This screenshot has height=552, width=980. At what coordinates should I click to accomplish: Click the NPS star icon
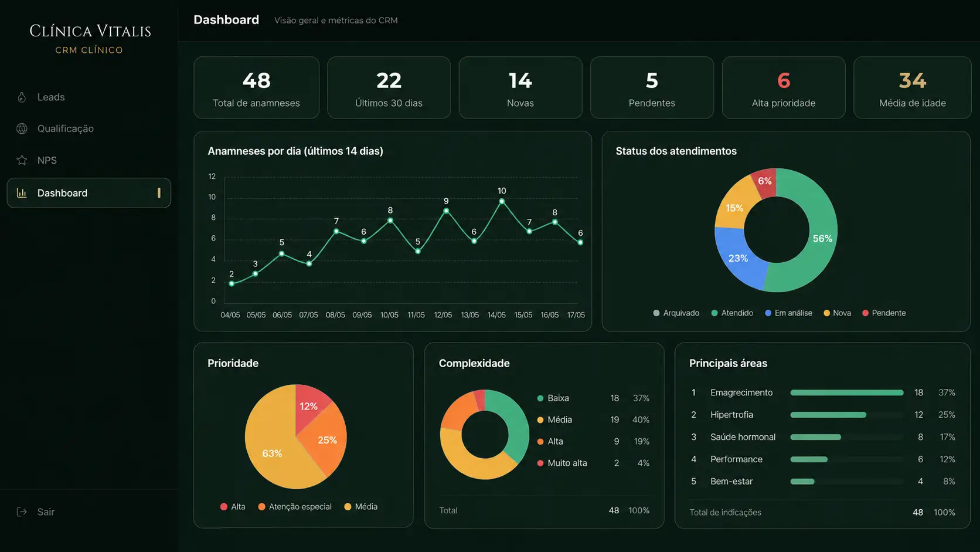click(22, 160)
